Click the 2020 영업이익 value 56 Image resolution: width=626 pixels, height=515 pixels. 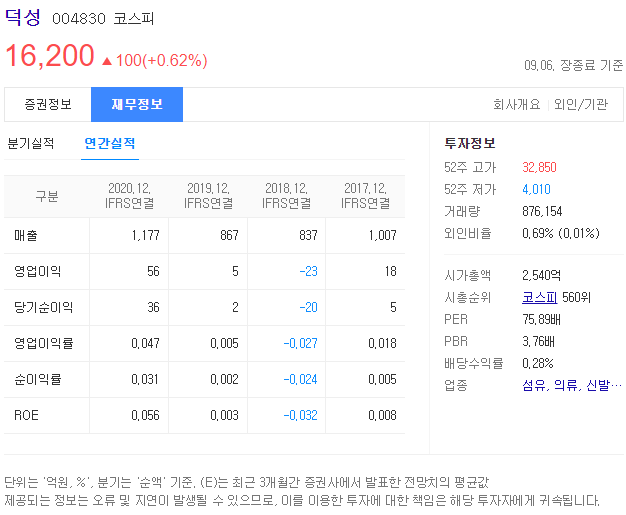tap(153, 271)
